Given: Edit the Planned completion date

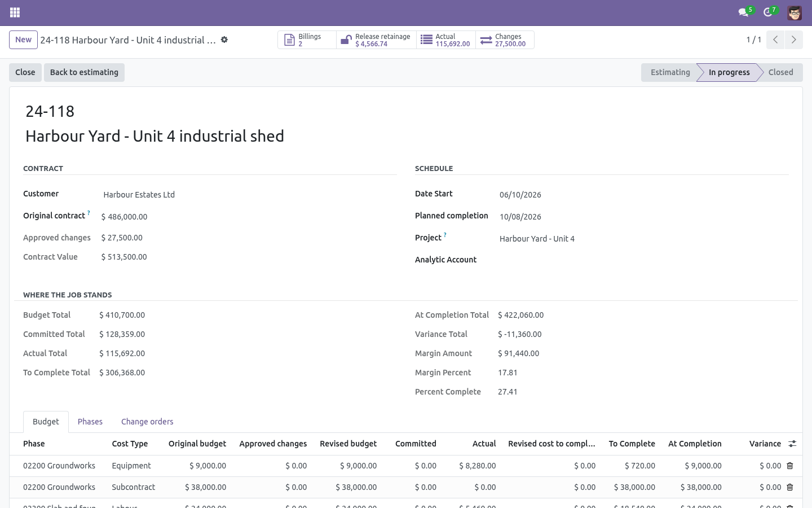Looking at the screenshot, I should [644, 217].
